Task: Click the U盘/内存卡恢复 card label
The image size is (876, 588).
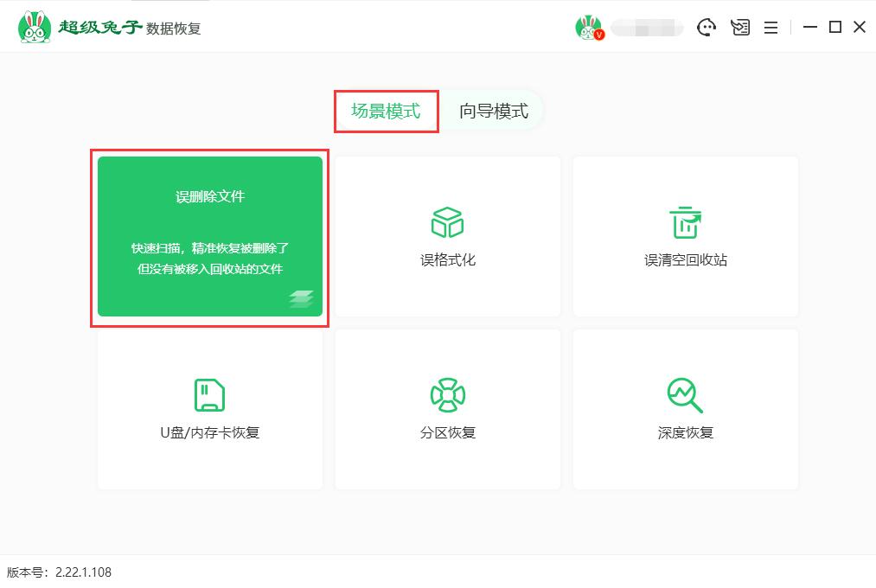Action: coord(209,431)
